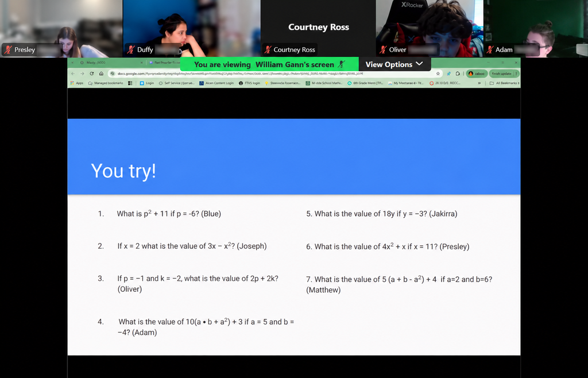The image size is (588, 378).
Task: Open Managed bookmarks folder
Action: [106, 83]
